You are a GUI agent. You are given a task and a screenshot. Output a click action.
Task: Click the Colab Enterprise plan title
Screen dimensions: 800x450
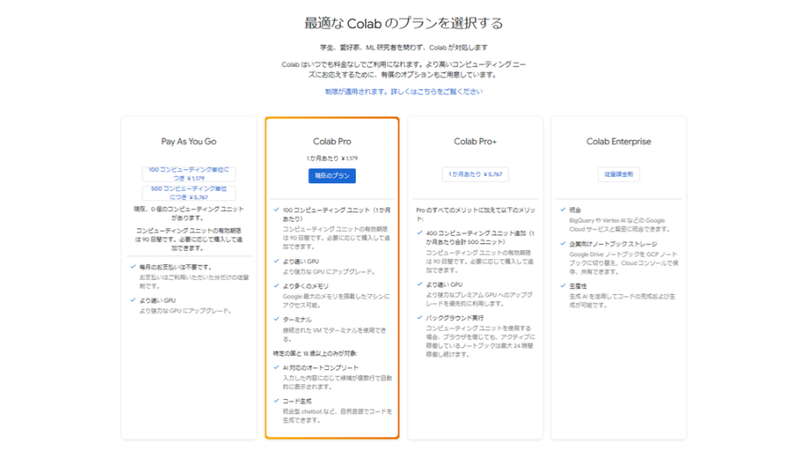pos(618,141)
